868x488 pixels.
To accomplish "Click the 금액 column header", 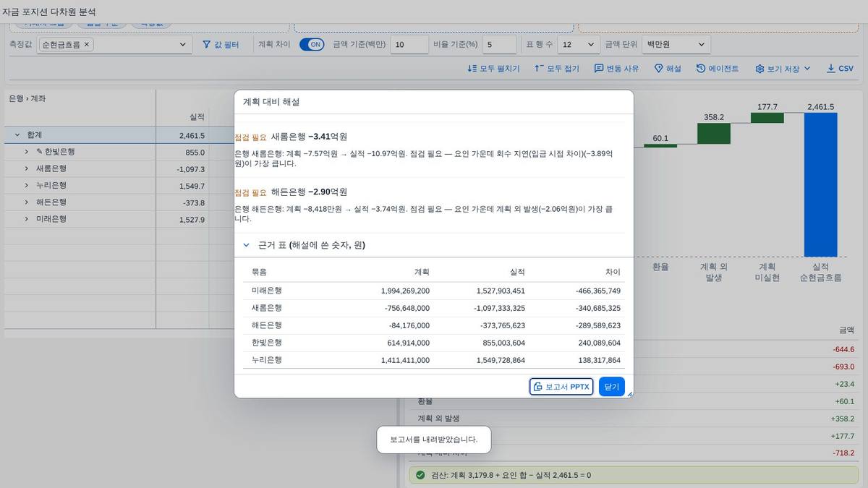I will (x=846, y=330).
